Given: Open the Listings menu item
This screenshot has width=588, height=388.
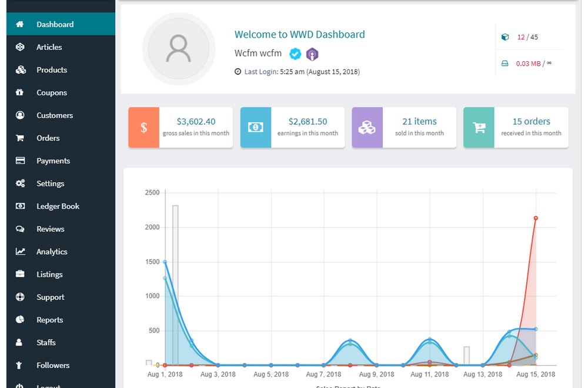Looking at the screenshot, I should coord(61,274).
